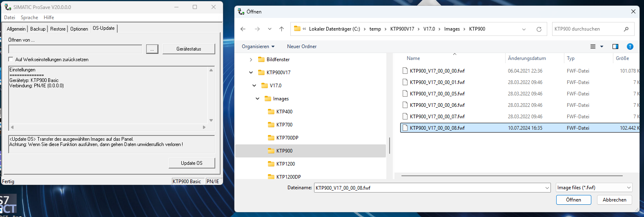
Task: Switch to the Optionen tab
Action: [x=79, y=29]
